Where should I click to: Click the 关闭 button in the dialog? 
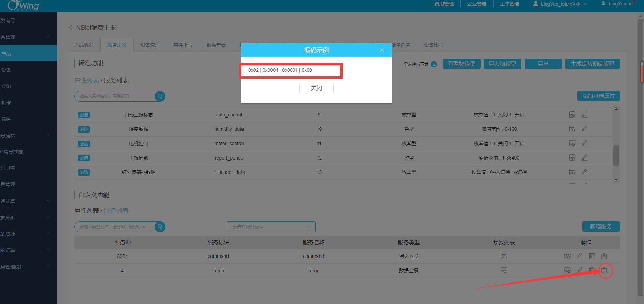coord(317,88)
